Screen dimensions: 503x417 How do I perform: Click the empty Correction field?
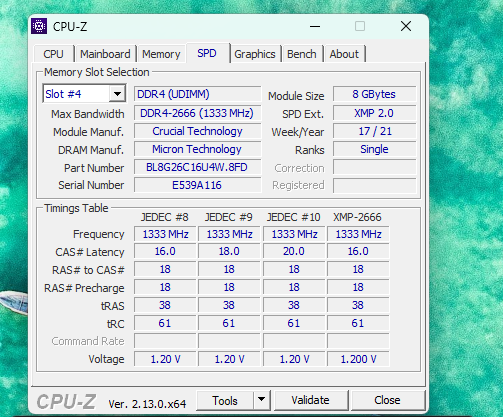click(374, 167)
